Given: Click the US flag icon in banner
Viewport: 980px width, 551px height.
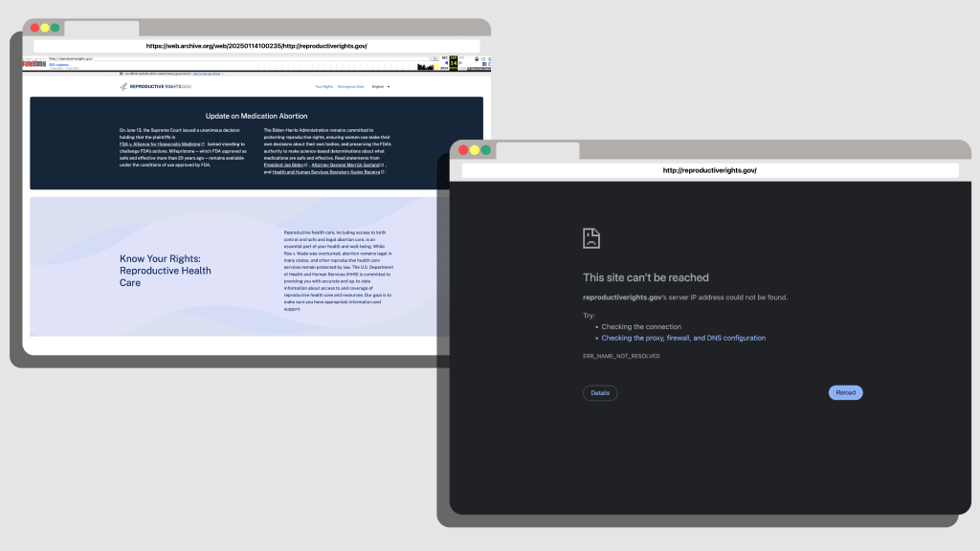Looking at the screenshot, I should (x=122, y=74).
